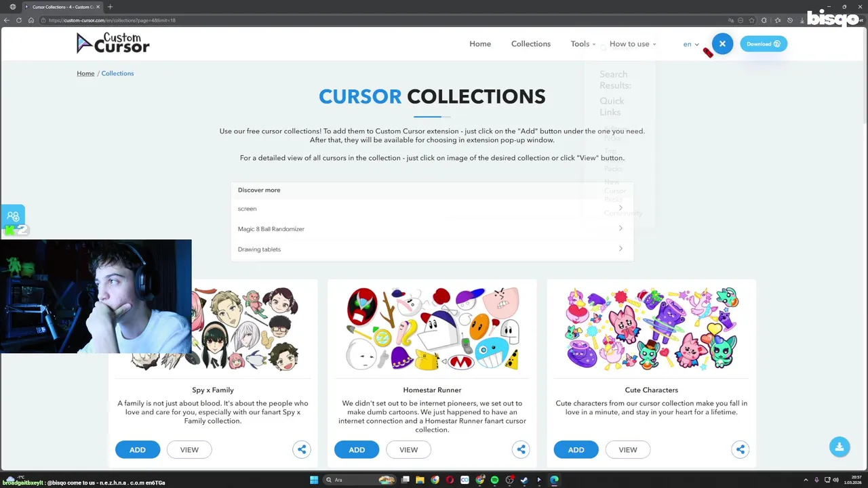Image resolution: width=868 pixels, height=488 pixels.
Task: Open browser downloads icon
Action: pos(802,20)
